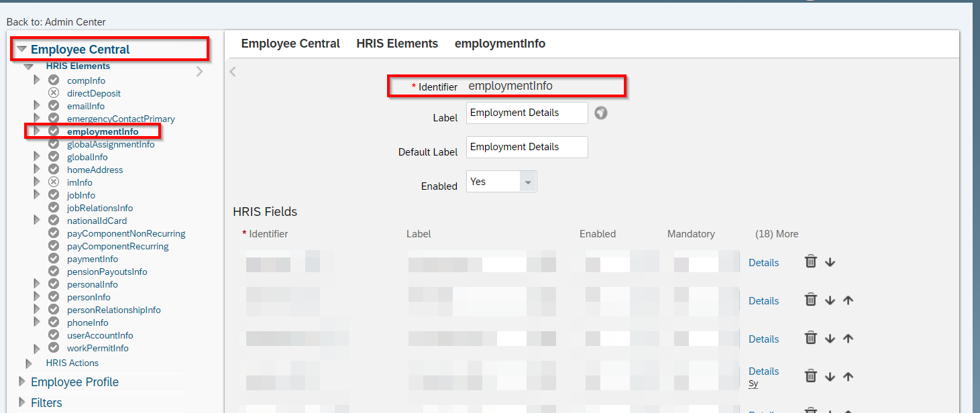980x413 pixels.
Task: Click the globe translations icon next to Label
Action: point(601,113)
